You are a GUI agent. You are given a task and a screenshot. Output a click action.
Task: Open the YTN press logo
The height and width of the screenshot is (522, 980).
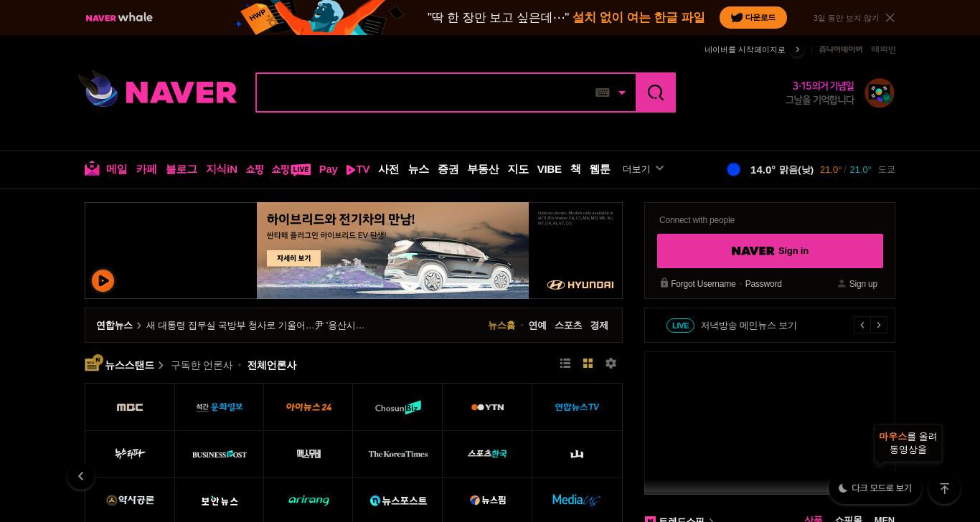tap(487, 407)
